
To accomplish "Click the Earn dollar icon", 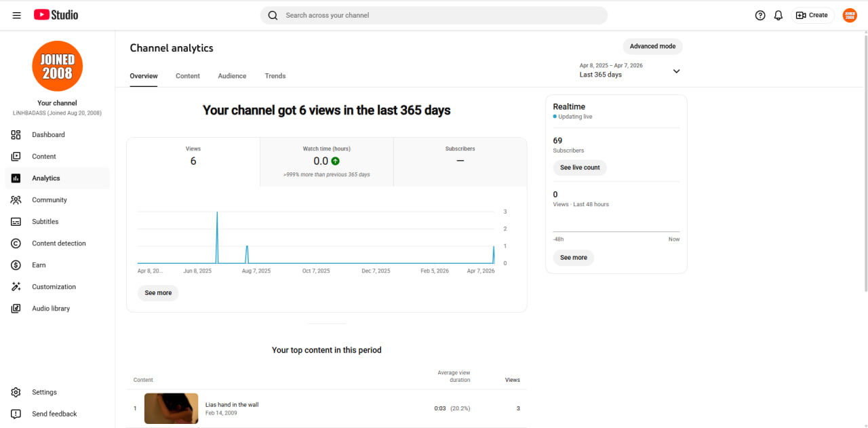I will pos(16,265).
